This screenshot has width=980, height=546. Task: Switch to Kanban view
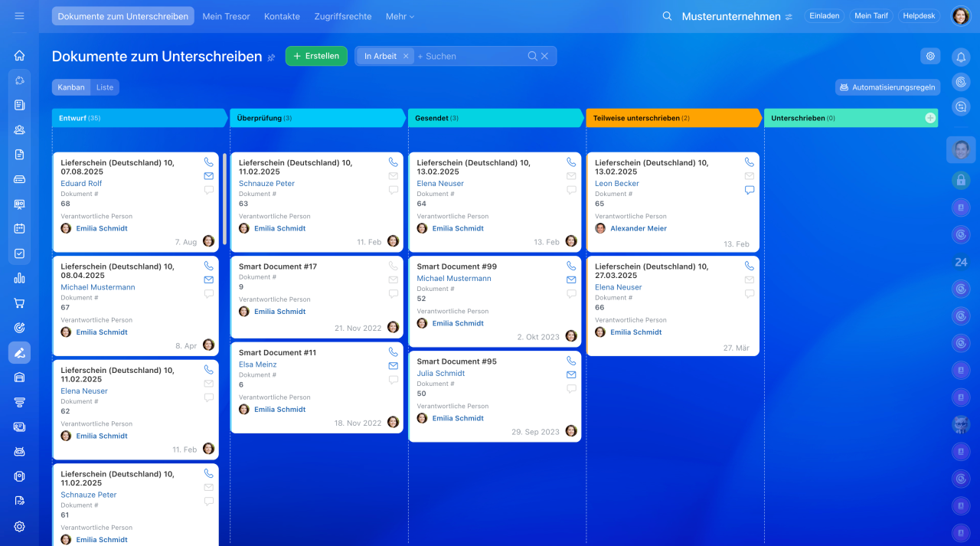coord(71,87)
